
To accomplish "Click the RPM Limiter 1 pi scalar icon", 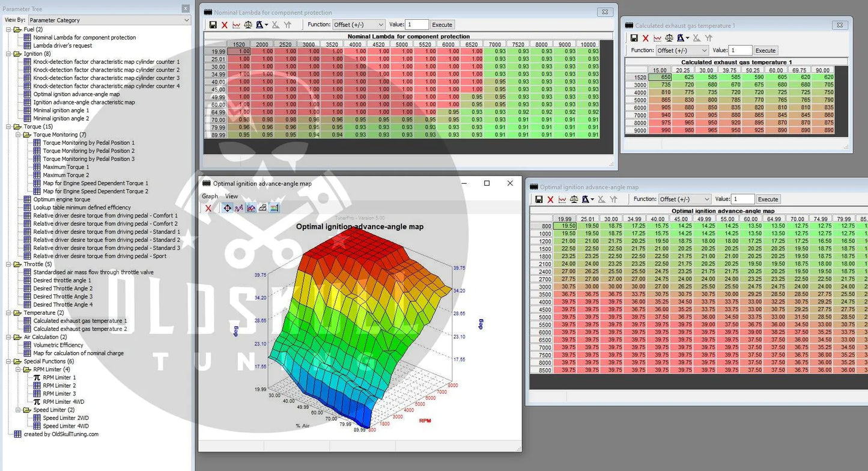I will tap(37, 378).
